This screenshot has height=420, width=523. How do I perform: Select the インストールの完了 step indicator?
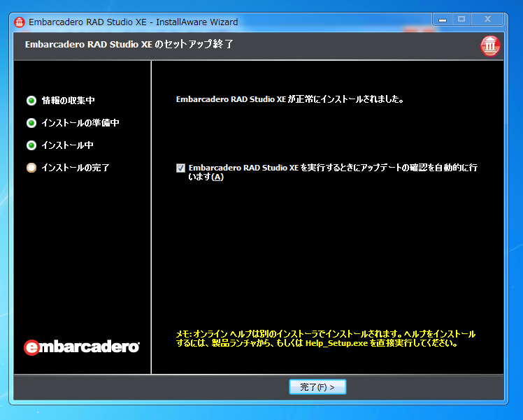tap(31, 168)
